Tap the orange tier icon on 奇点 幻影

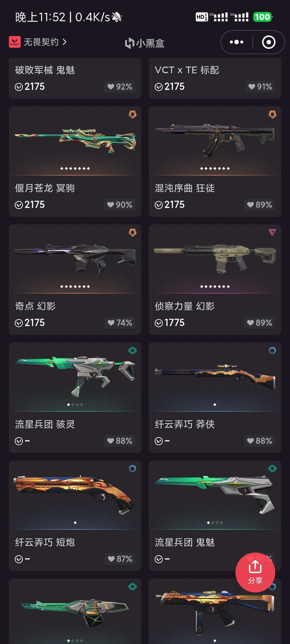pyautogui.click(x=132, y=232)
